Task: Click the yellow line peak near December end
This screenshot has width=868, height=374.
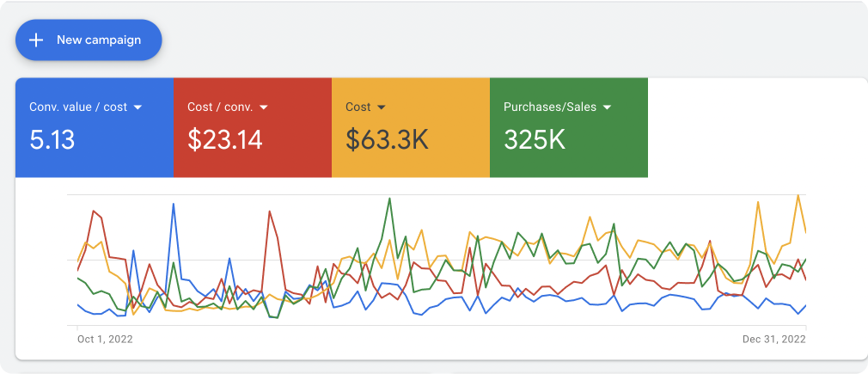Action: pyautogui.click(x=798, y=195)
